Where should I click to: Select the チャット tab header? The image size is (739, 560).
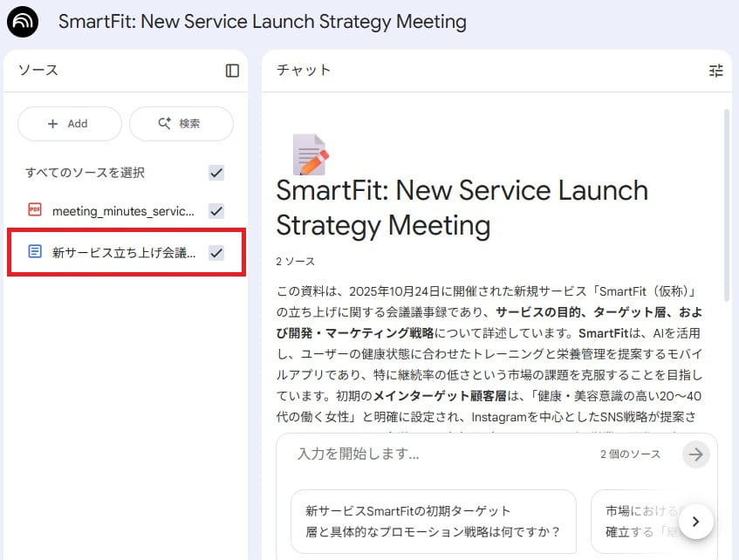point(303,71)
